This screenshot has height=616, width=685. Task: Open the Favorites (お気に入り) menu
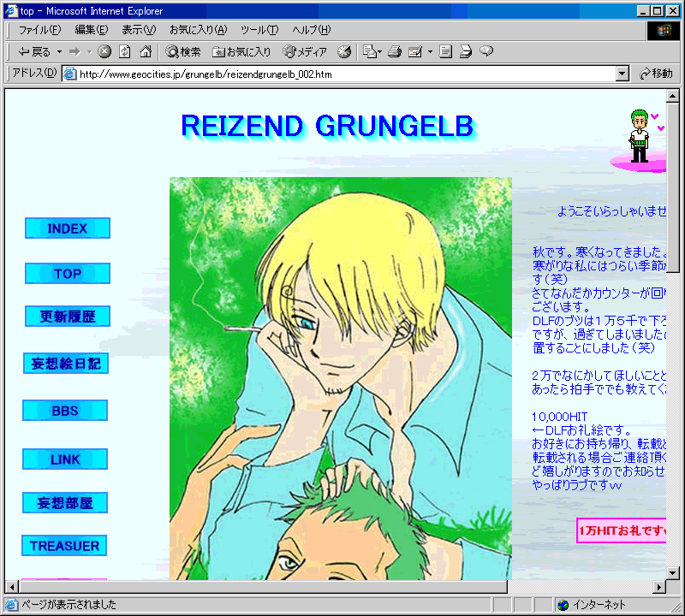point(199,30)
